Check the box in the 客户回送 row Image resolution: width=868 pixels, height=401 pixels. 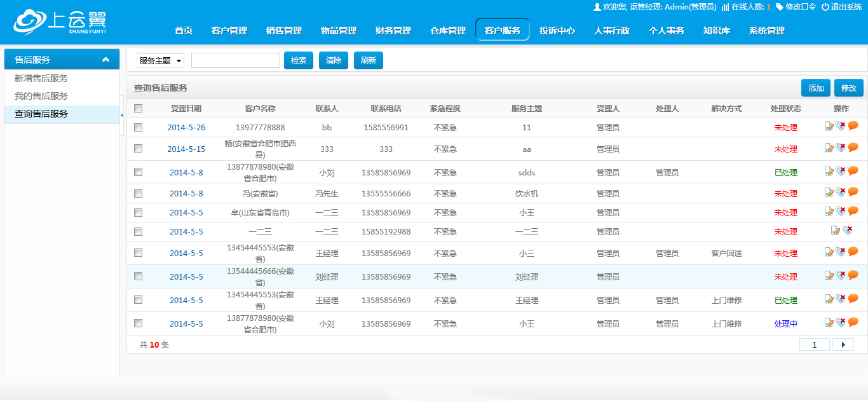point(138,253)
